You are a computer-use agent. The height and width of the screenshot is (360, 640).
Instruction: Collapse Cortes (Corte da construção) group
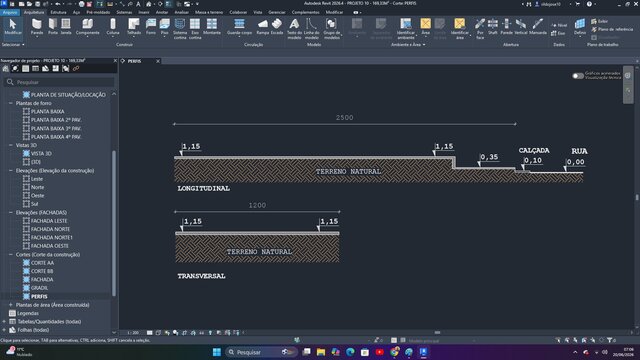pyautogui.click(x=11, y=255)
